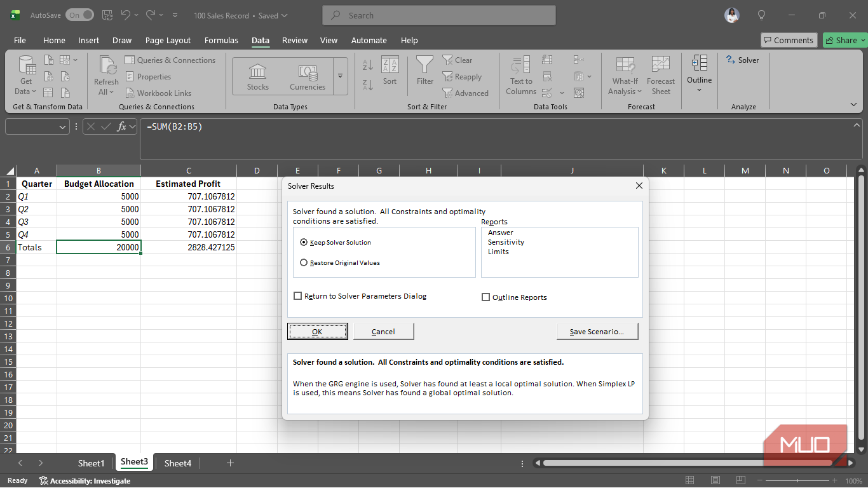868x488 pixels.
Task: Click Cancel in Solver Results
Action: (x=383, y=331)
